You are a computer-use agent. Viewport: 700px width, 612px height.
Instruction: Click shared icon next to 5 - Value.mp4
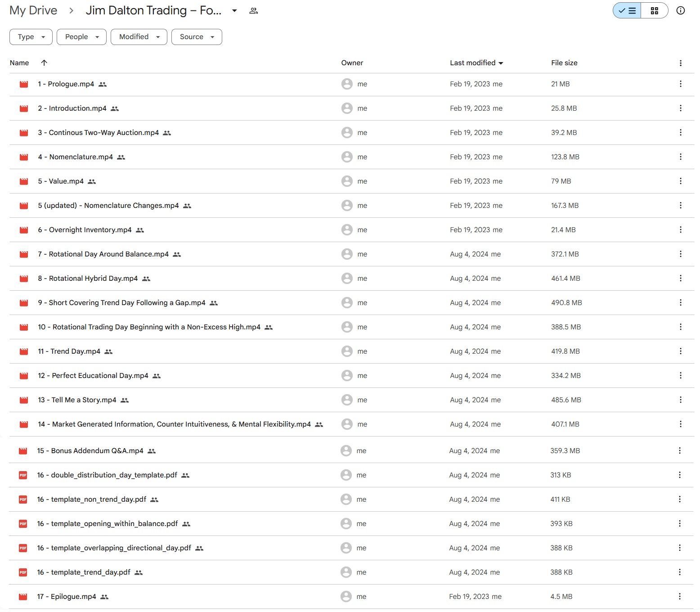(x=92, y=181)
